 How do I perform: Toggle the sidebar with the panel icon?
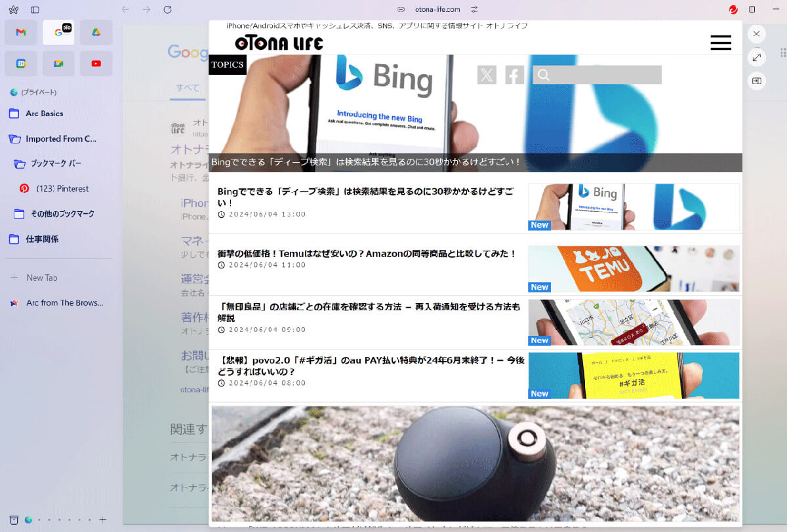(35, 10)
